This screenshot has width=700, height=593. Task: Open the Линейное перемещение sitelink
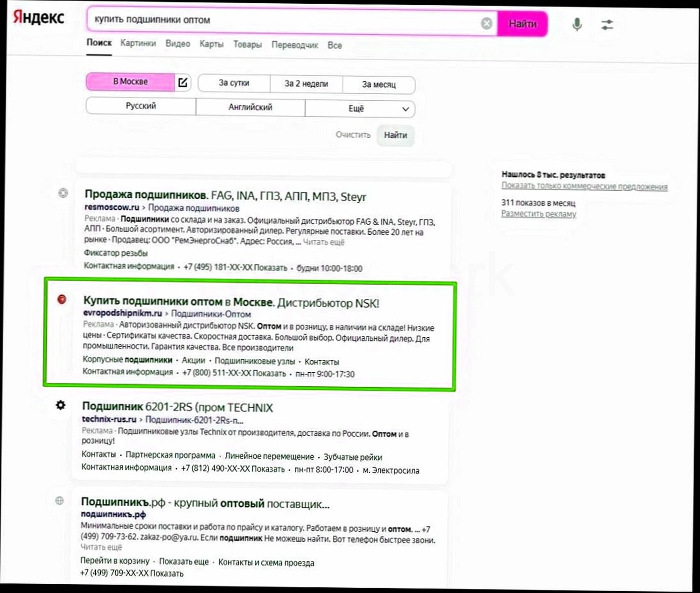[269, 456]
